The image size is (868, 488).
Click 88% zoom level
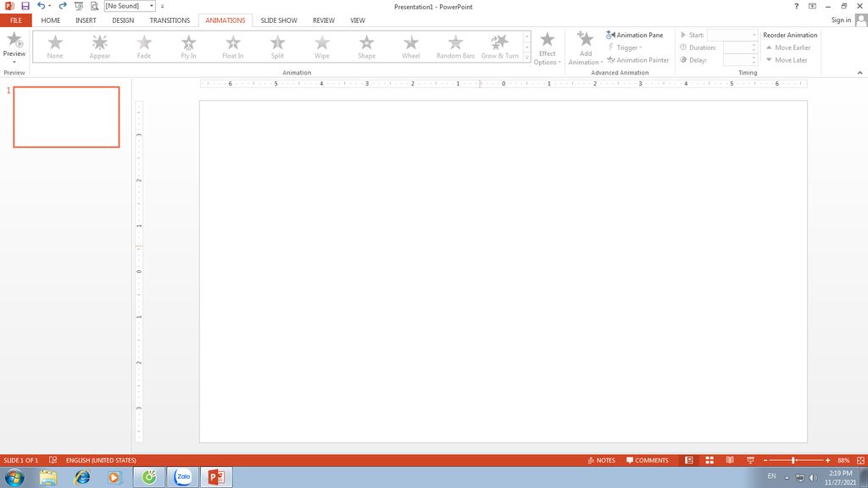coord(843,460)
